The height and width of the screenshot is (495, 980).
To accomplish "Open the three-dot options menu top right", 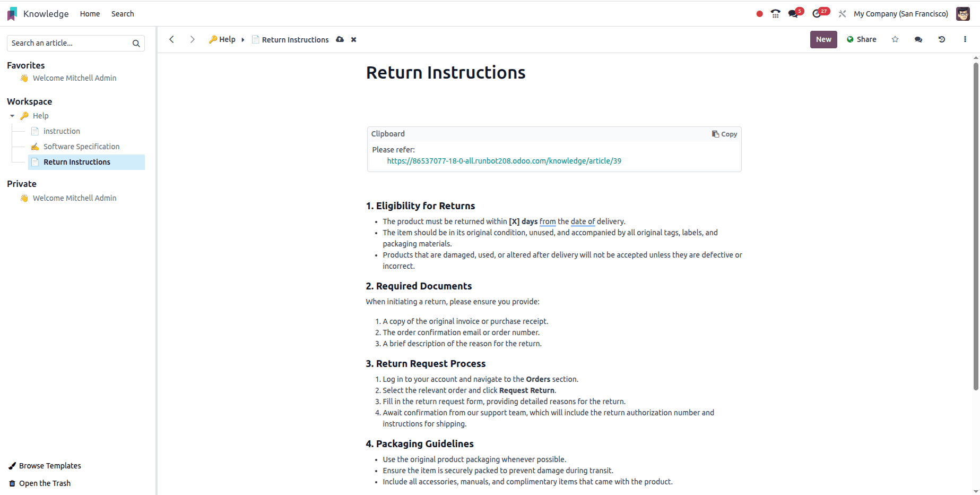I will pyautogui.click(x=966, y=39).
